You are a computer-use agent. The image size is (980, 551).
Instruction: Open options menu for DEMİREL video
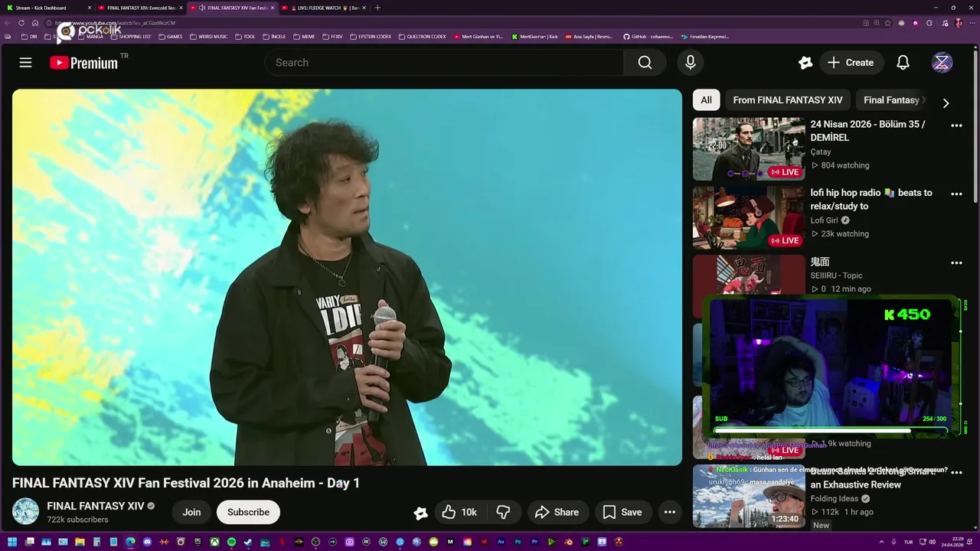click(x=956, y=125)
